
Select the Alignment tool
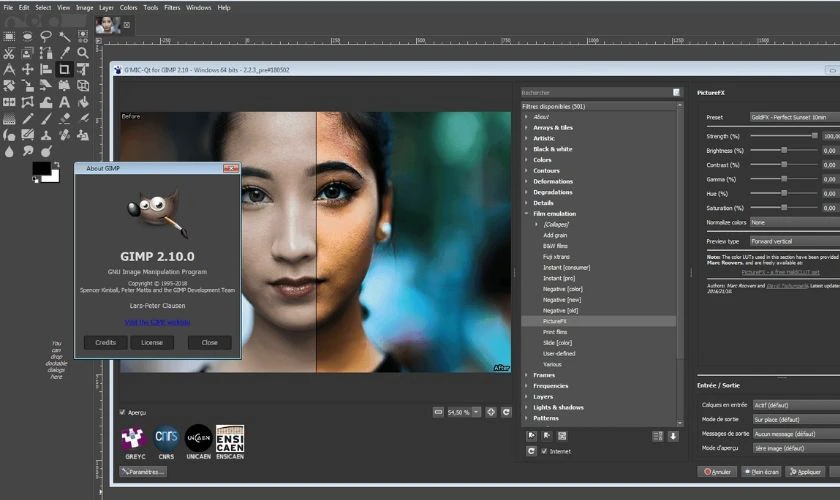46,69
